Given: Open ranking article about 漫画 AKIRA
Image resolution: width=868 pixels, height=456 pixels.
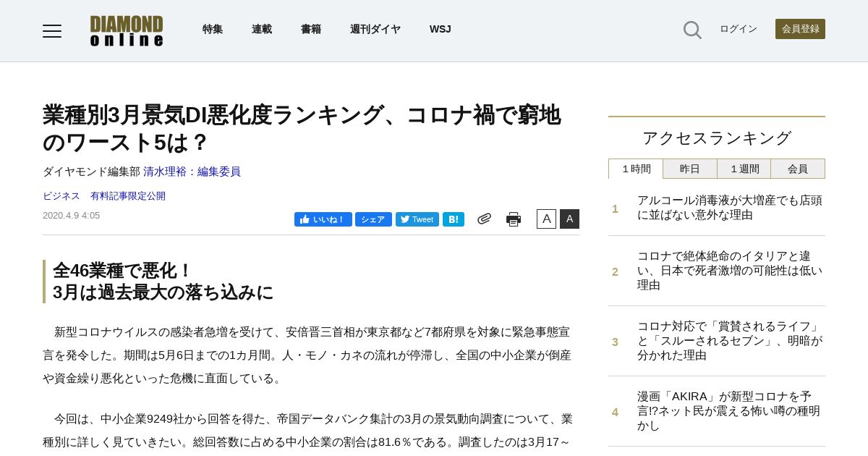Looking at the screenshot, I should point(729,411).
